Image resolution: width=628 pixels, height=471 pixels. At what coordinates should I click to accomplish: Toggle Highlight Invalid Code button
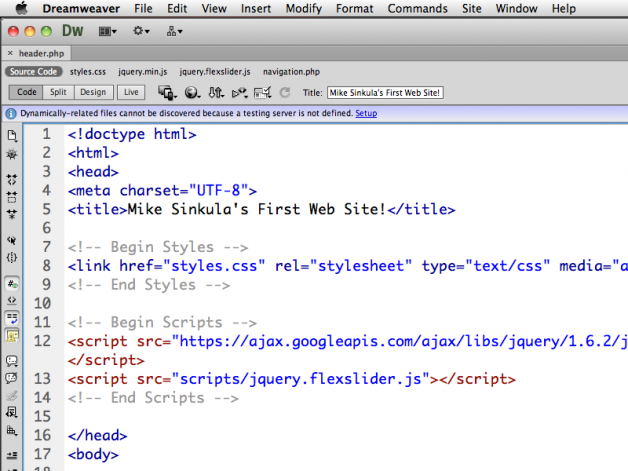point(12,301)
